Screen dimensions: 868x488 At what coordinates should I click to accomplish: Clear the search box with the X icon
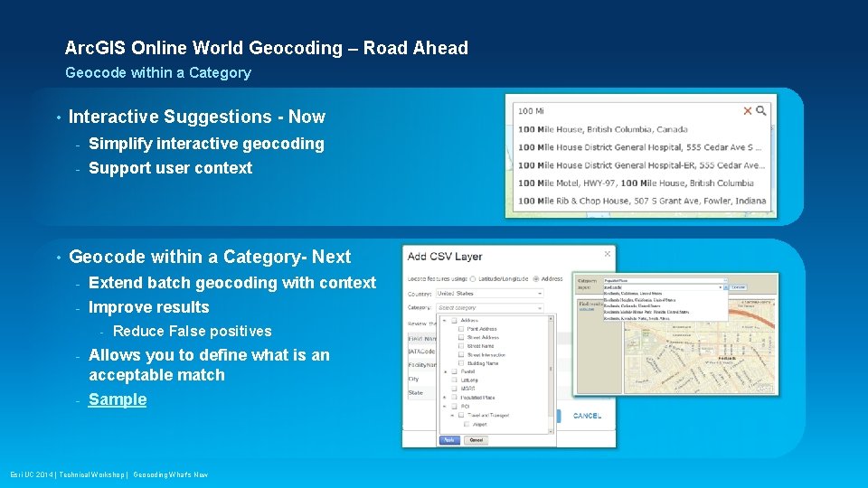[x=748, y=110]
